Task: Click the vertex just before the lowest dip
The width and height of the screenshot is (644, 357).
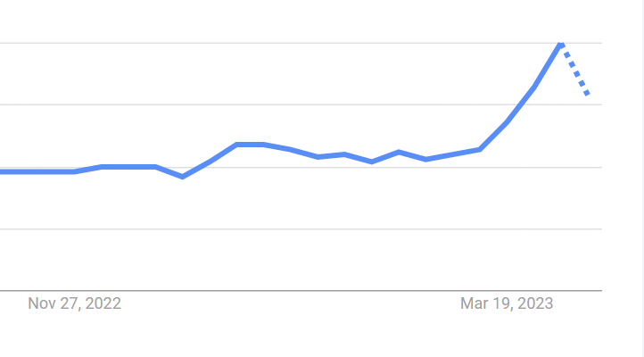Action: [x=155, y=167]
